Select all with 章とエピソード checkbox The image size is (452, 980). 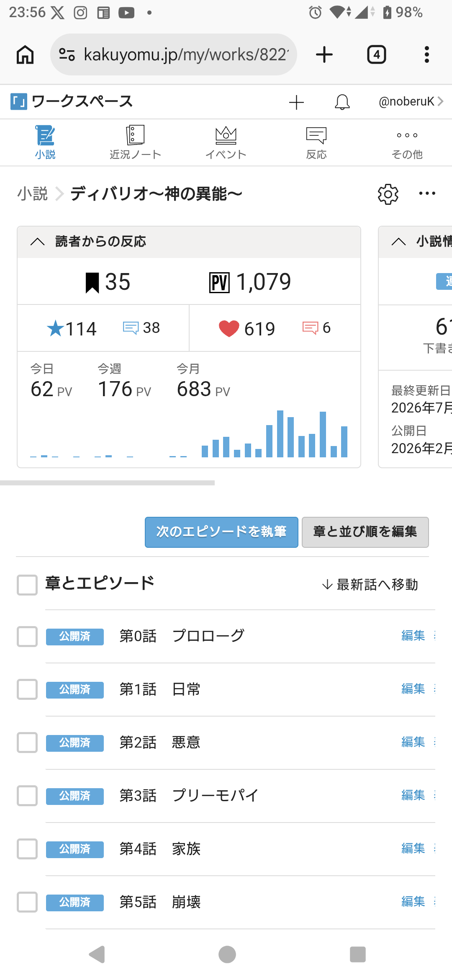point(27,585)
